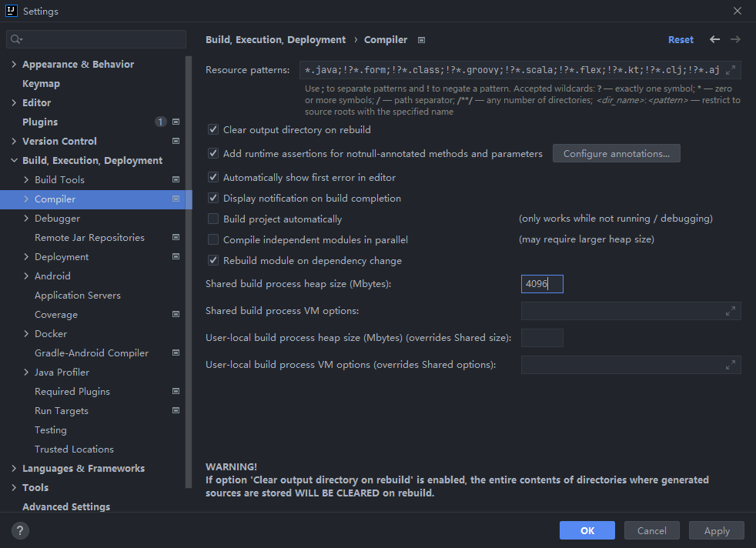Click project-level icon on Coverage row
This screenshot has width=756, height=548.
click(x=176, y=314)
